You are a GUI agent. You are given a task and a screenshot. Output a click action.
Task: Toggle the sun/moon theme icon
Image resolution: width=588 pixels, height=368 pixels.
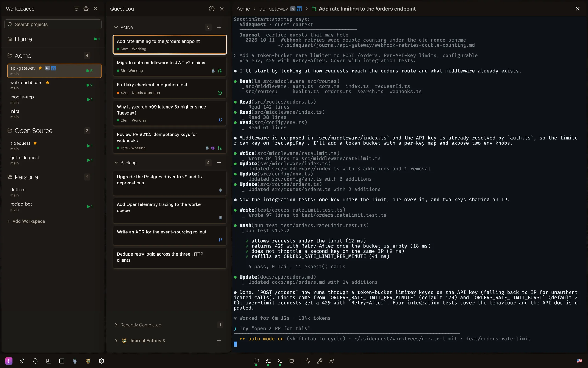22,361
